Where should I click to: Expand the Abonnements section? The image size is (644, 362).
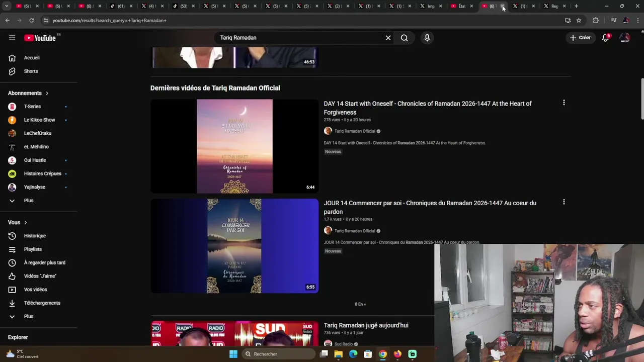click(x=28, y=93)
